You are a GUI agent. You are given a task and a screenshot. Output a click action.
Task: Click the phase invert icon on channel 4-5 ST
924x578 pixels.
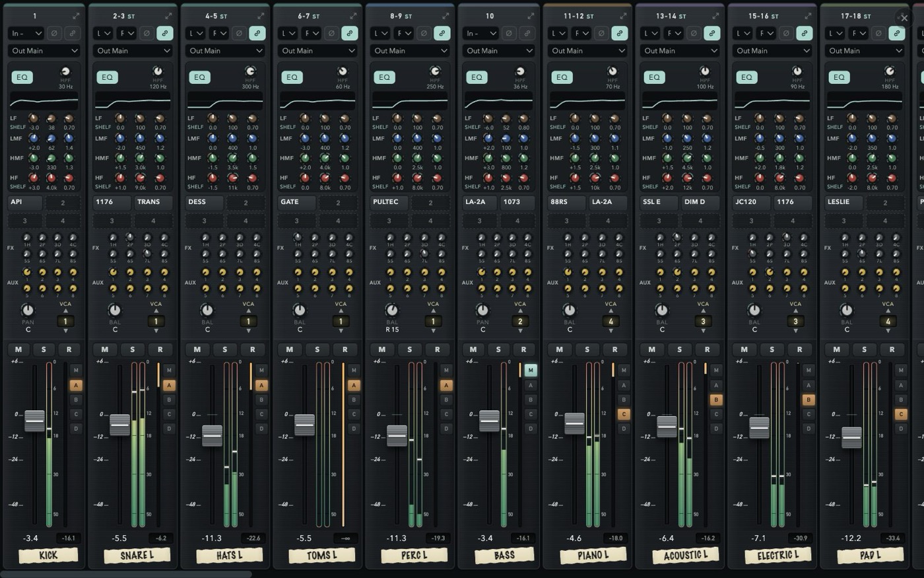[239, 33]
